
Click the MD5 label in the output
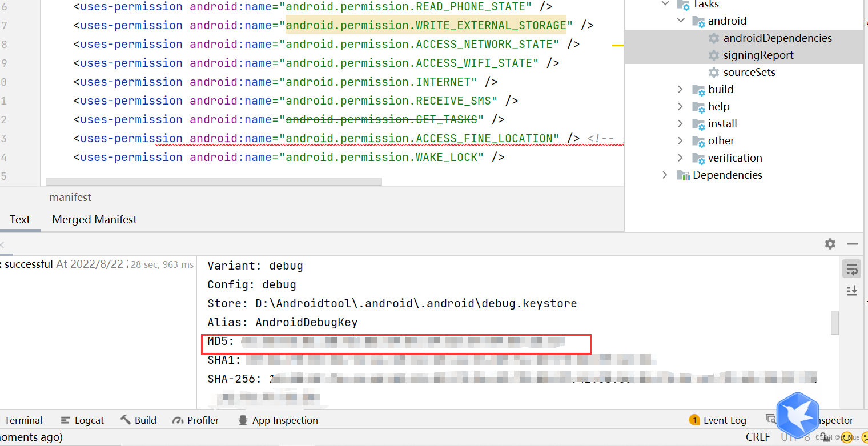point(221,341)
